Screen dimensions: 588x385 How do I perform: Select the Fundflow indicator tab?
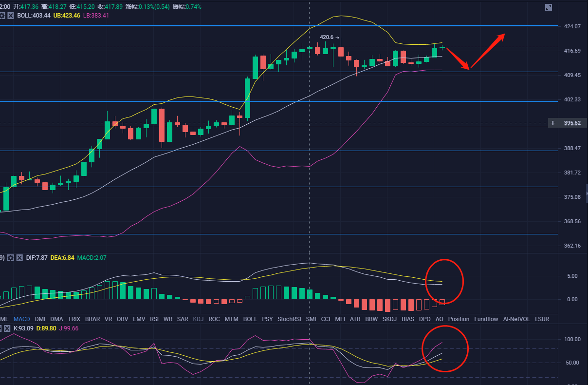click(x=486, y=319)
